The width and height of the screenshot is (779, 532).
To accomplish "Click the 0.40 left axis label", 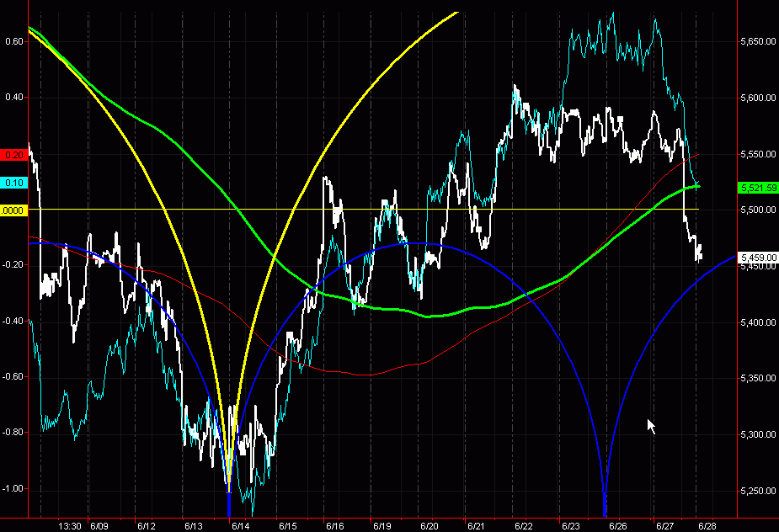I will [x=14, y=97].
